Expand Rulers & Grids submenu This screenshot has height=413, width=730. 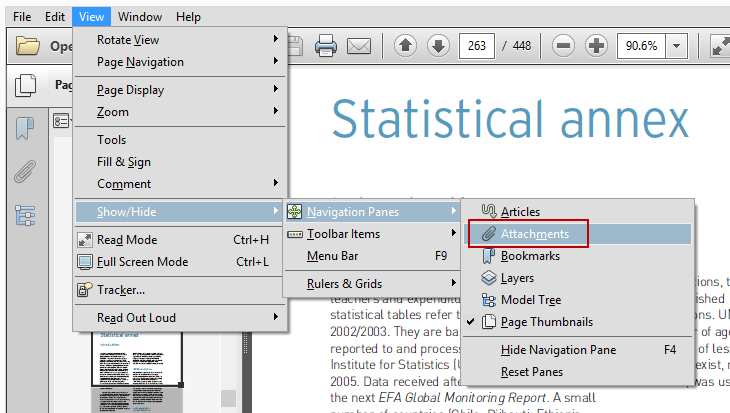click(372, 284)
